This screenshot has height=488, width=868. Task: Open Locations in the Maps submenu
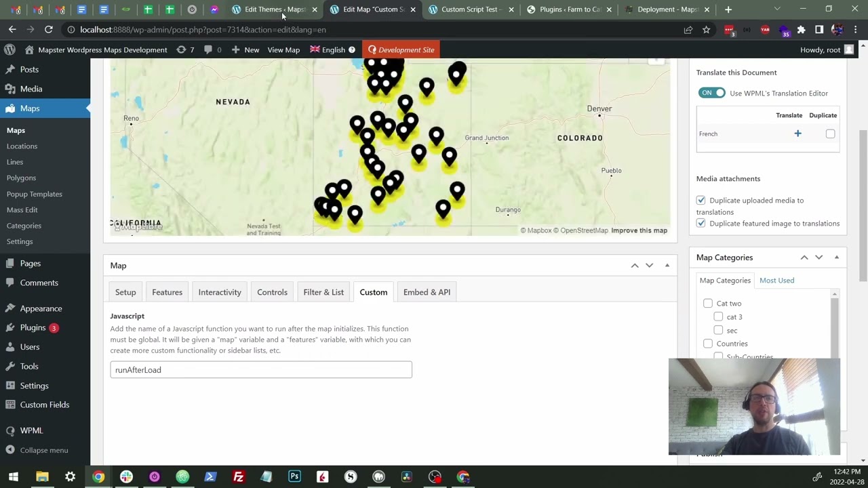coord(22,146)
